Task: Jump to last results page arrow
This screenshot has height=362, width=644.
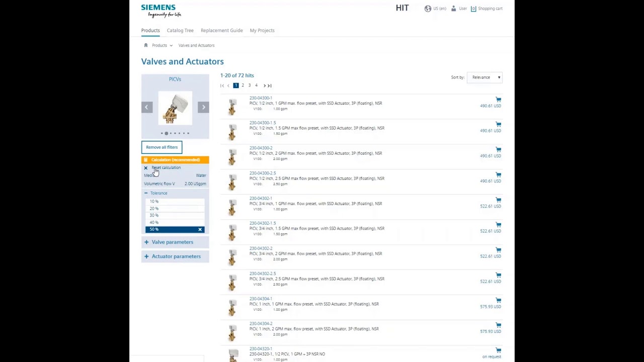Action: [270, 85]
